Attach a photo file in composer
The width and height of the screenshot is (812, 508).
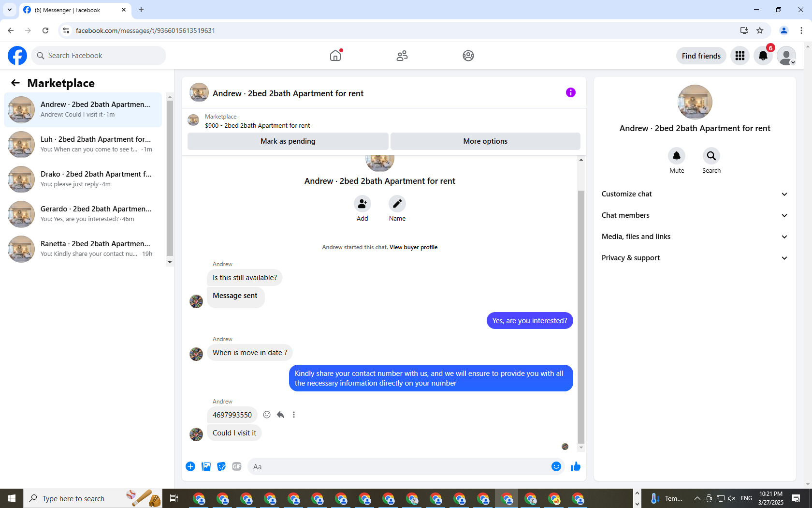(x=206, y=466)
